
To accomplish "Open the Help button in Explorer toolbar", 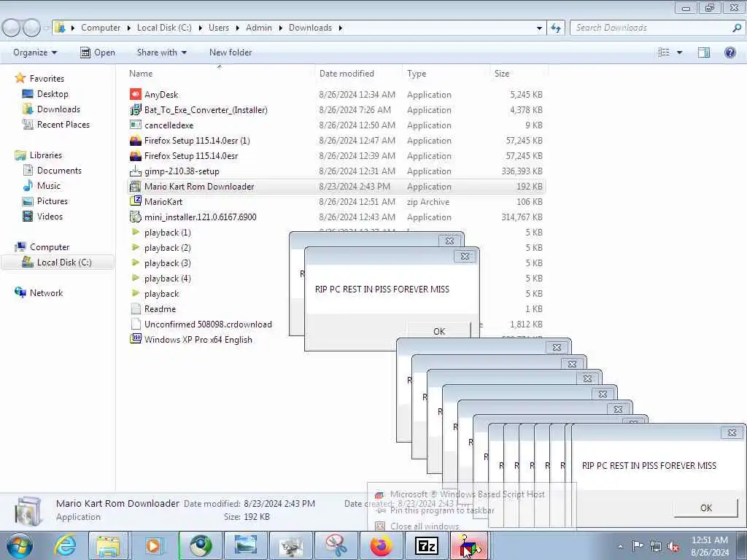I will pos(729,52).
